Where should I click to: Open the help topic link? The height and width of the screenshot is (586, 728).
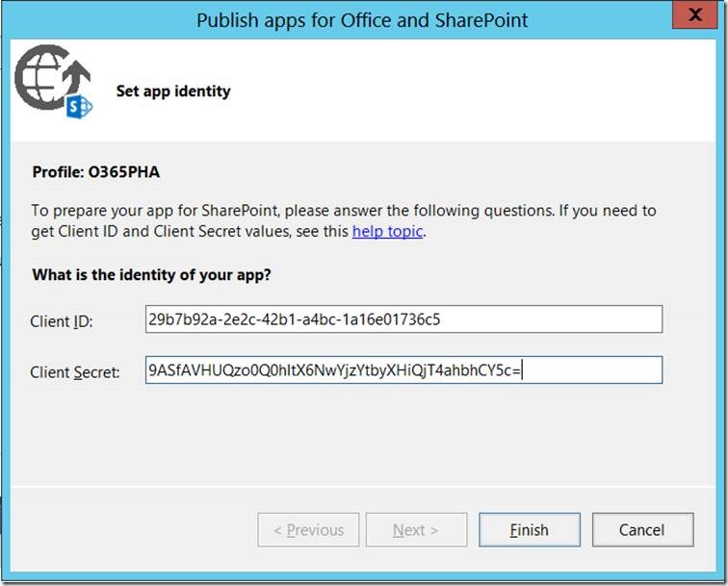click(x=387, y=231)
